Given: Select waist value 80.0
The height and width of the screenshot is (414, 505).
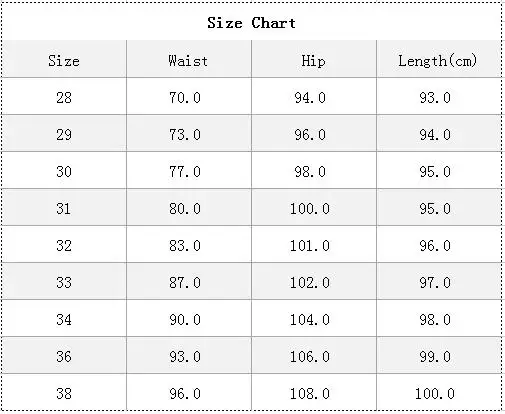Looking at the screenshot, I should 185,209.
